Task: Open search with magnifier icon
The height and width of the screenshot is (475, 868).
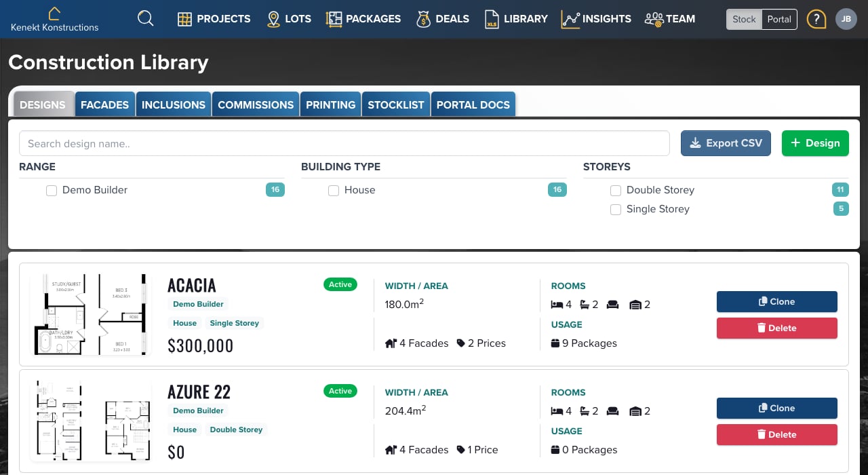Action: tap(146, 18)
